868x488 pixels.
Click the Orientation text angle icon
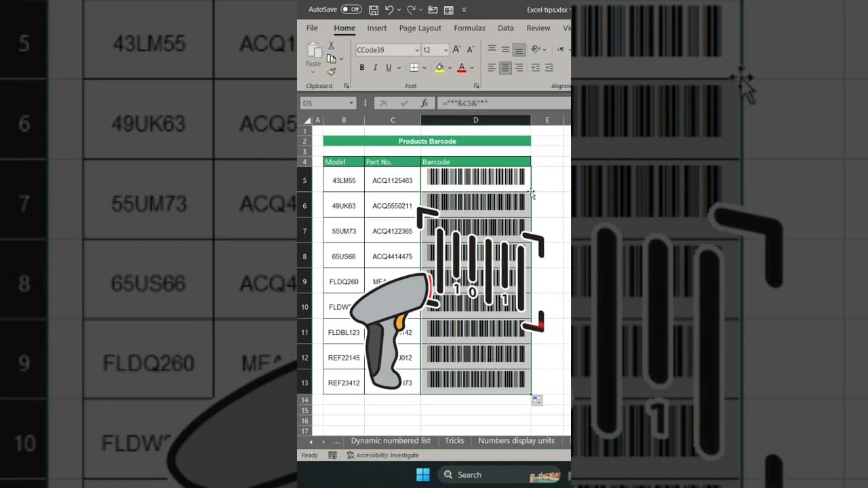(x=536, y=49)
